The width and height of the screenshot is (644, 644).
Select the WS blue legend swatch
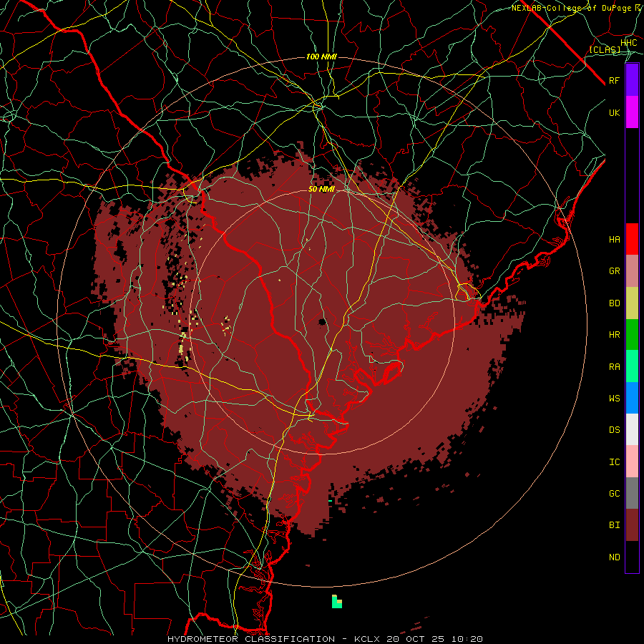(632, 398)
